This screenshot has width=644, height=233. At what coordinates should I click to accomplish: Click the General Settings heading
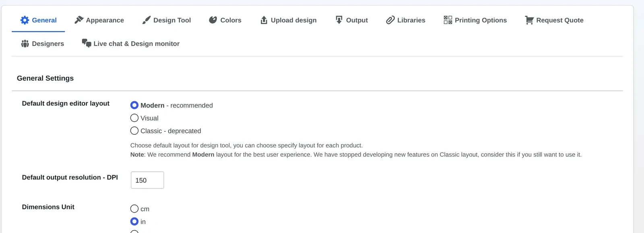[x=45, y=78]
